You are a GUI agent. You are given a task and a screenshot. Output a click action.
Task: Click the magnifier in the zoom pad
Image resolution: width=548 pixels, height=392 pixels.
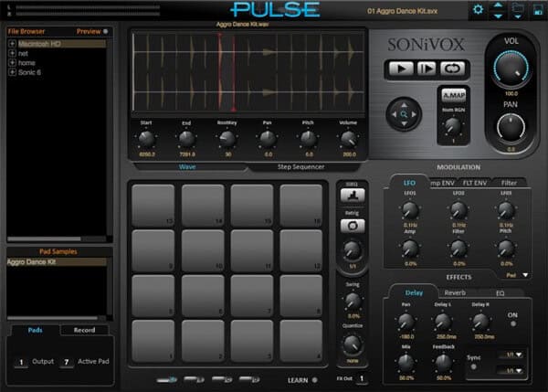point(404,114)
